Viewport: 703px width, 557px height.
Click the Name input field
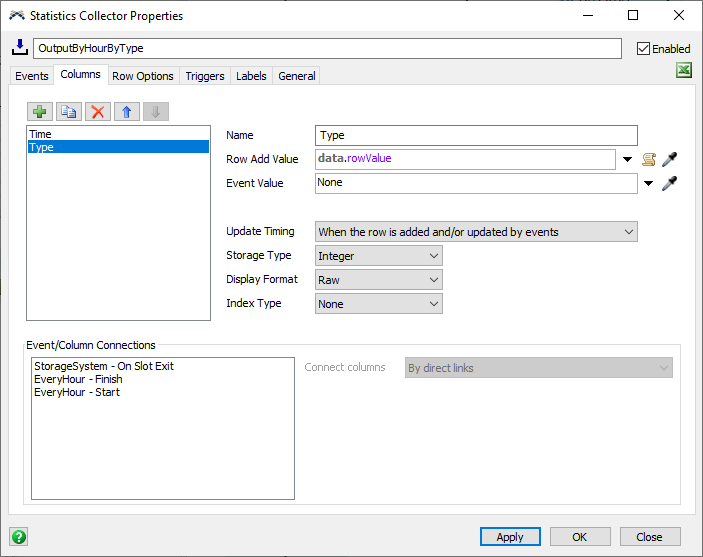pos(476,135)
